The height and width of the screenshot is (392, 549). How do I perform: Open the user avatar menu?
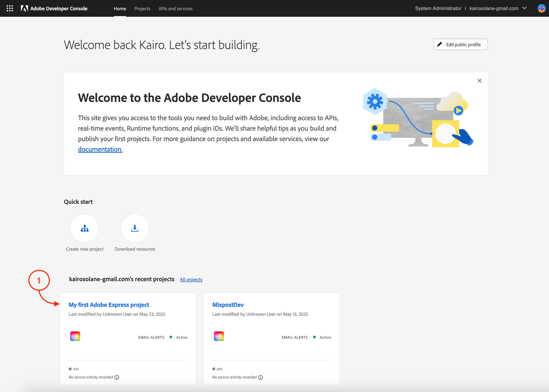click(x=541, y=8)
